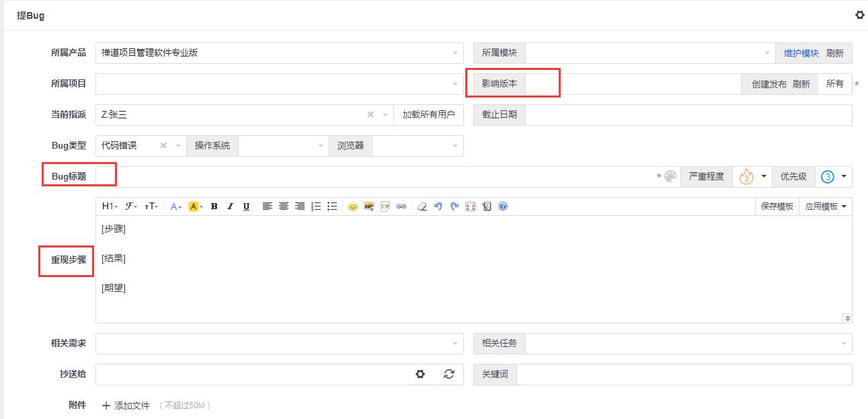
Task: Insert an image into the editor
Action: [369, 206]
